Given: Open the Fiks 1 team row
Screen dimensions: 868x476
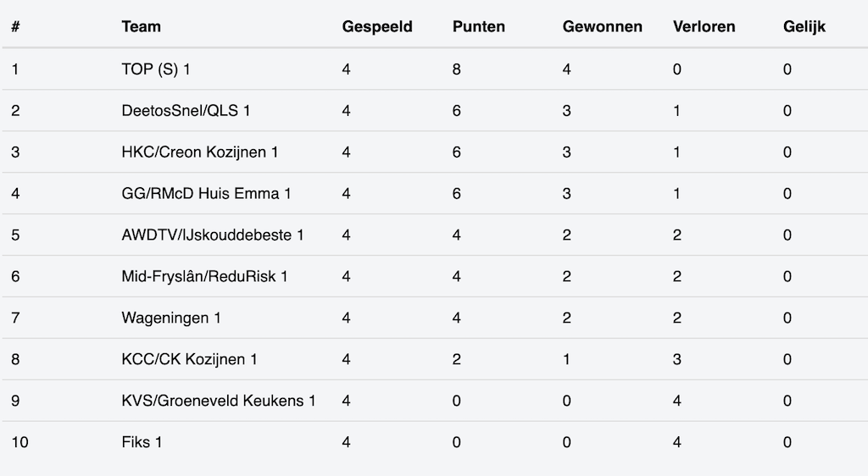Looking at the screenshot, I should coord(142,443).
